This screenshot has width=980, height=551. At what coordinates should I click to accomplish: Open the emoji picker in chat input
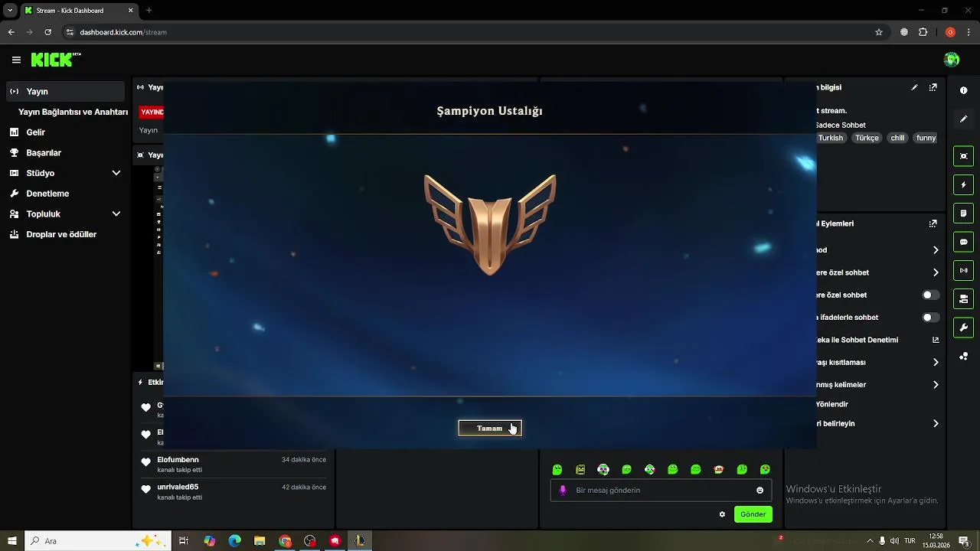[760, 491]
